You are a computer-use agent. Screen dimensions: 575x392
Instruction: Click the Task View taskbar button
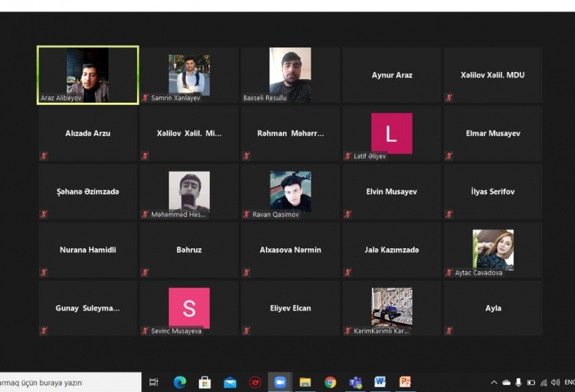[154, 383]
